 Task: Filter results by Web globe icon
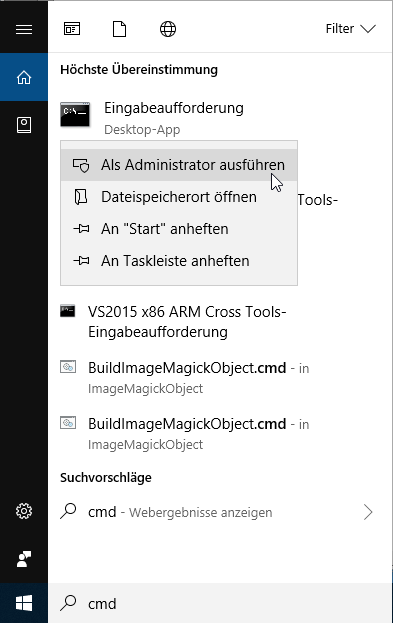tap(168, 29)
